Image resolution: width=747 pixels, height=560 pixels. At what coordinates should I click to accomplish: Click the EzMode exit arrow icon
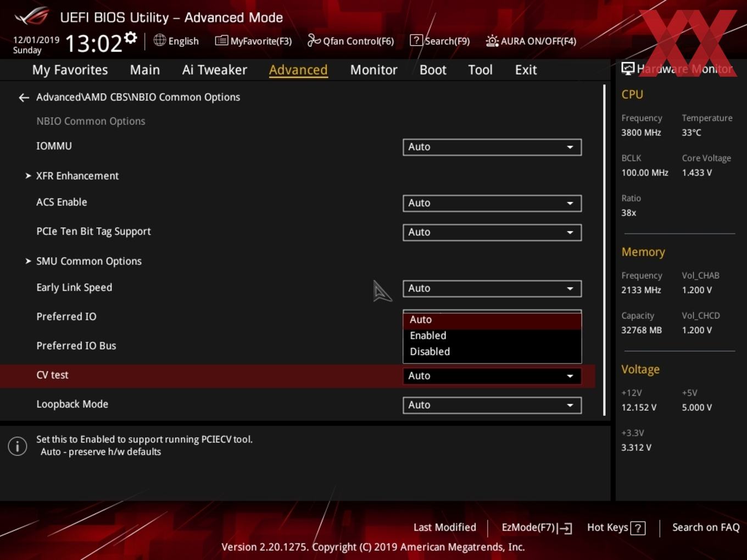pyautogui.click(x=565, y=528)
